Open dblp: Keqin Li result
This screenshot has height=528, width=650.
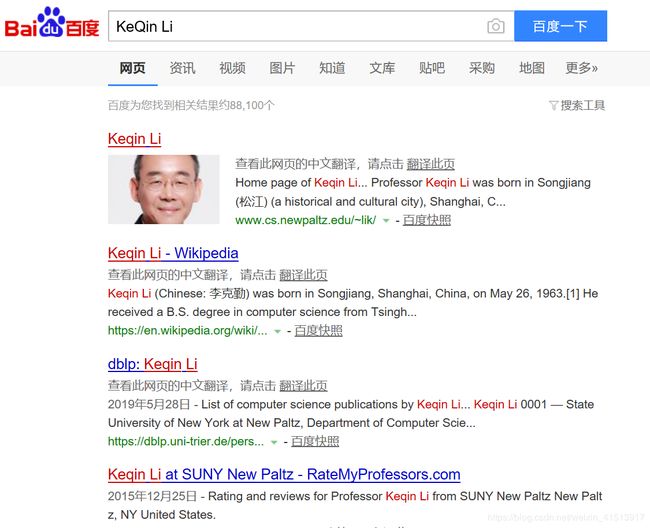tap(153, 364)
